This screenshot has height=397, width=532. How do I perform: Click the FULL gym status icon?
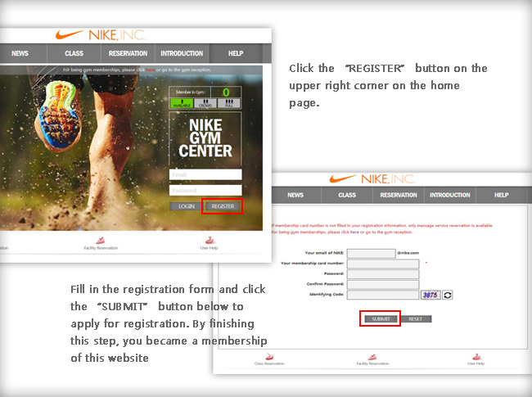229,103
